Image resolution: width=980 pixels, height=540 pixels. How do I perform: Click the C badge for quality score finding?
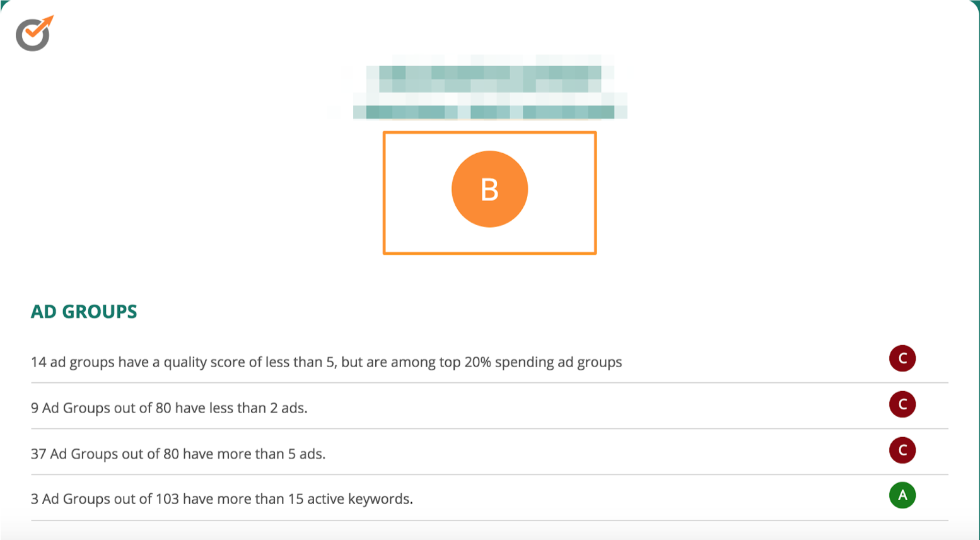coord(902,358)
